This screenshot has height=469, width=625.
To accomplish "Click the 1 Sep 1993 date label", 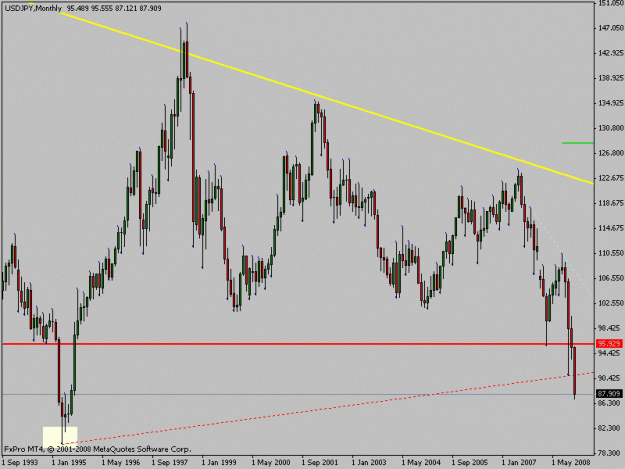I will [20, 463].
